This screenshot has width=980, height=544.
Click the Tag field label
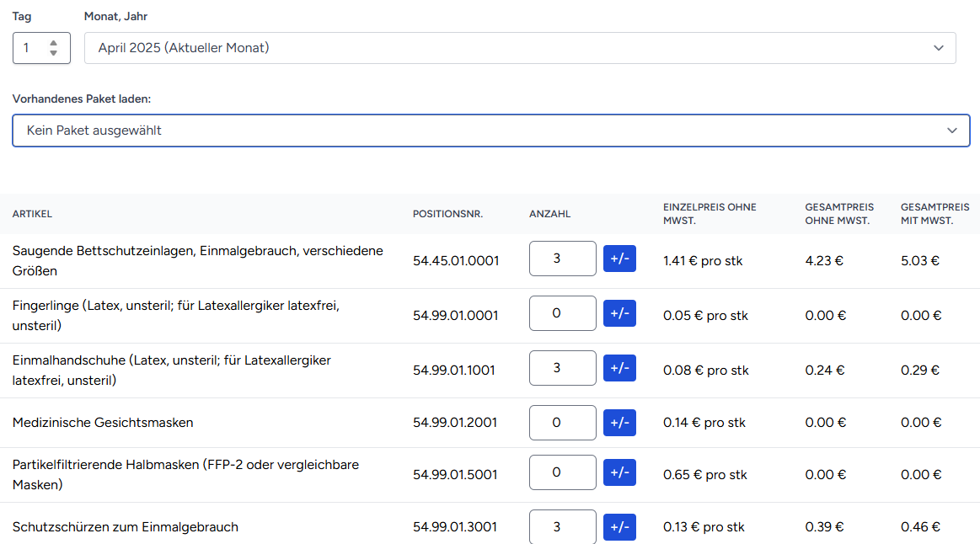[x=22, y=16]
